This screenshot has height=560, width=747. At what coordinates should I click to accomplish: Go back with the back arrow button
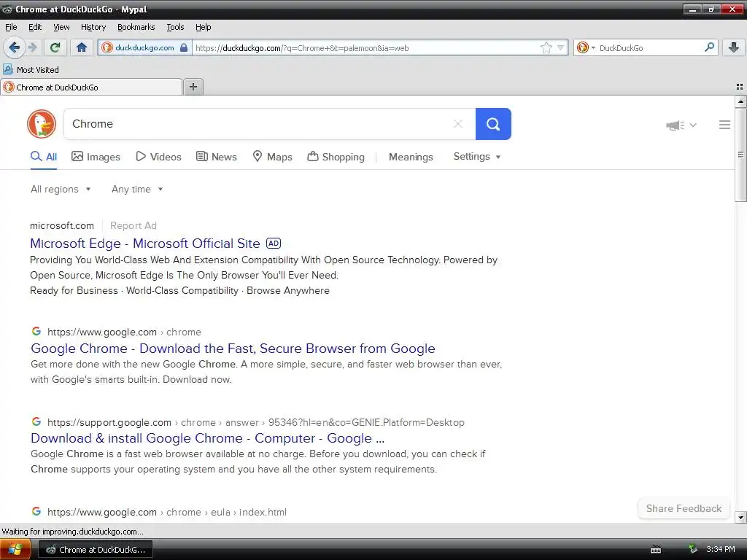pos(15,47)
